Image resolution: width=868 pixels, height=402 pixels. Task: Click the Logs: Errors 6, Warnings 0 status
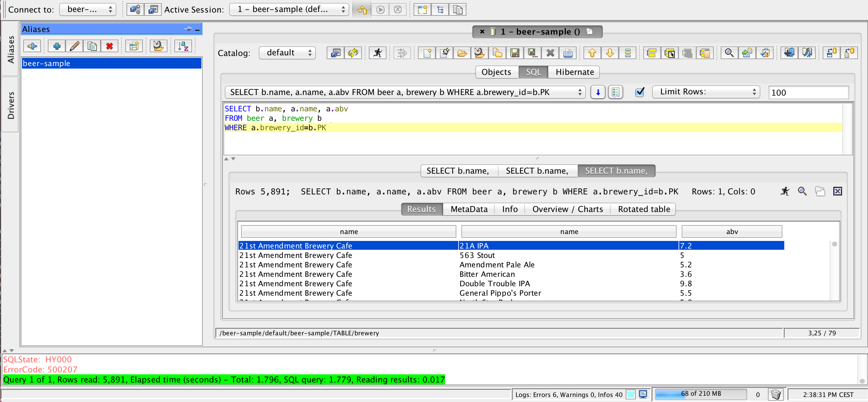tap(569, 394)
